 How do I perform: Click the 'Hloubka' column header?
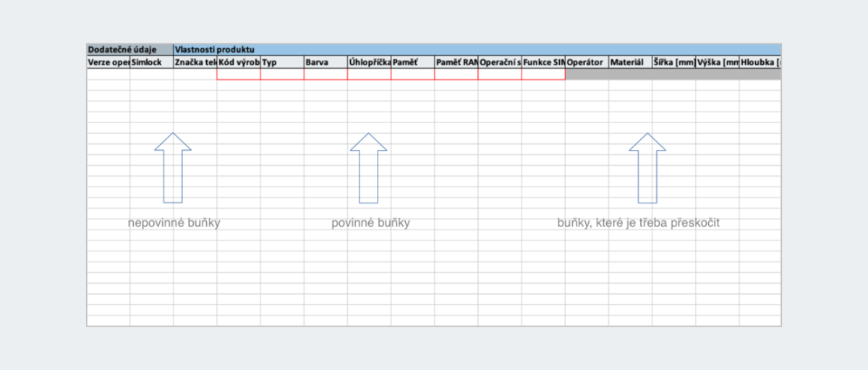[x=760, y=62]
